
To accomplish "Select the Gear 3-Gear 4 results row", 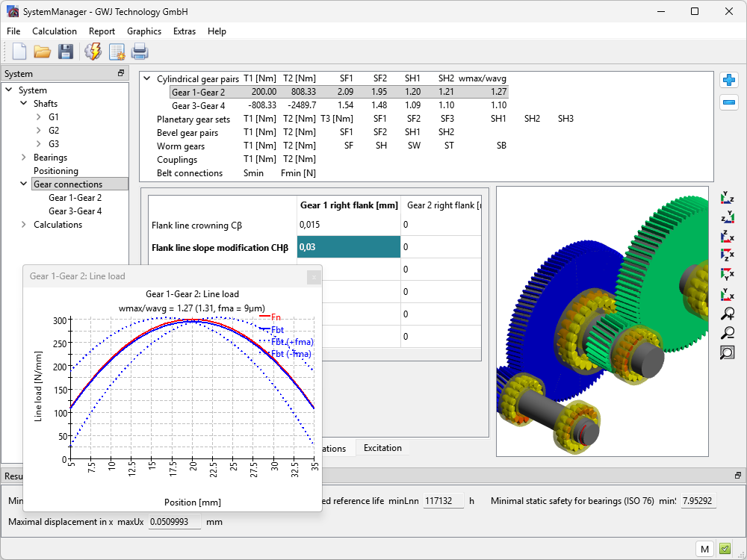I will (198, 106).
